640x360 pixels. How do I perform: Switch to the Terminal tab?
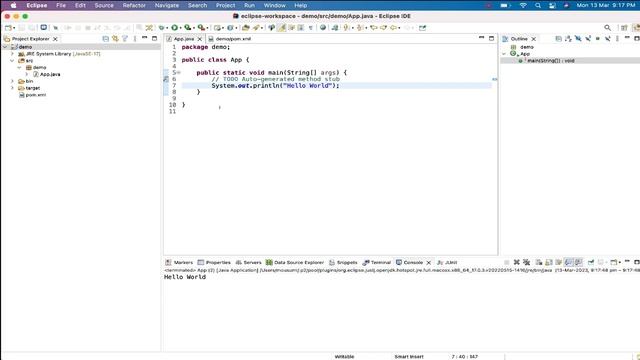pyautogui.click(x=377, y=262)
